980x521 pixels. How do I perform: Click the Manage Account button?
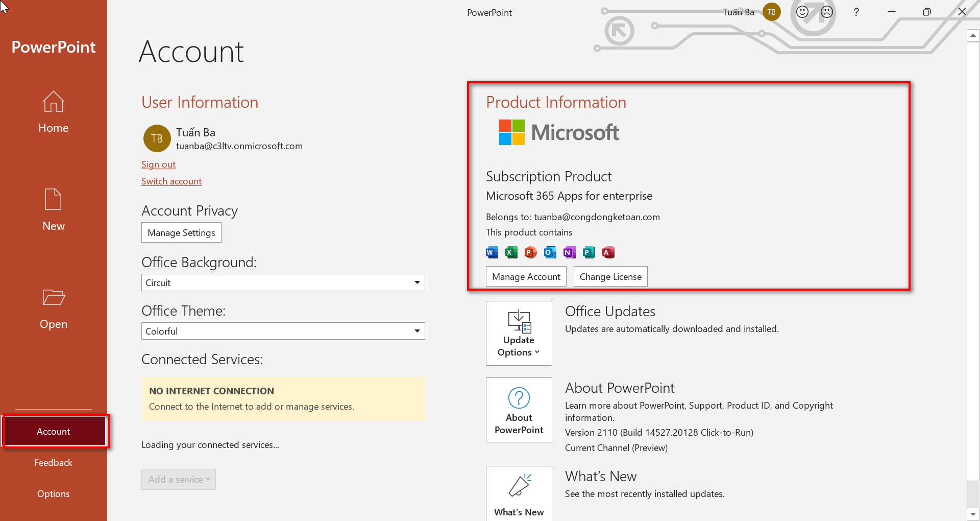point(526,276)
